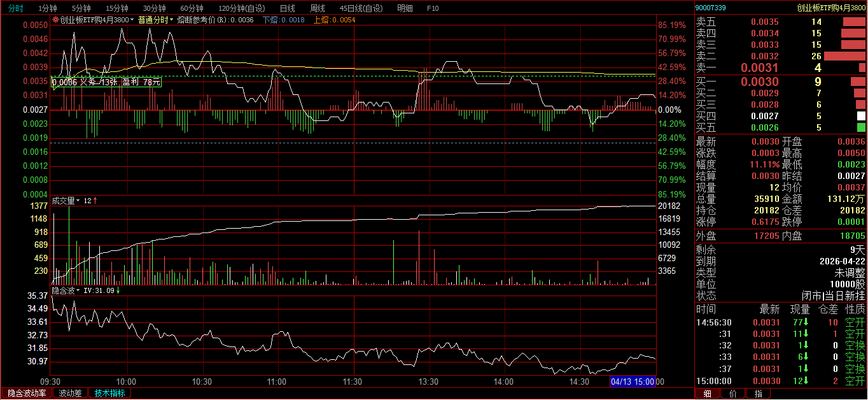Click the 买一 bid volume bar
Image resolution: width=868 pixels, height=400 pixels.
click(858, 82)
